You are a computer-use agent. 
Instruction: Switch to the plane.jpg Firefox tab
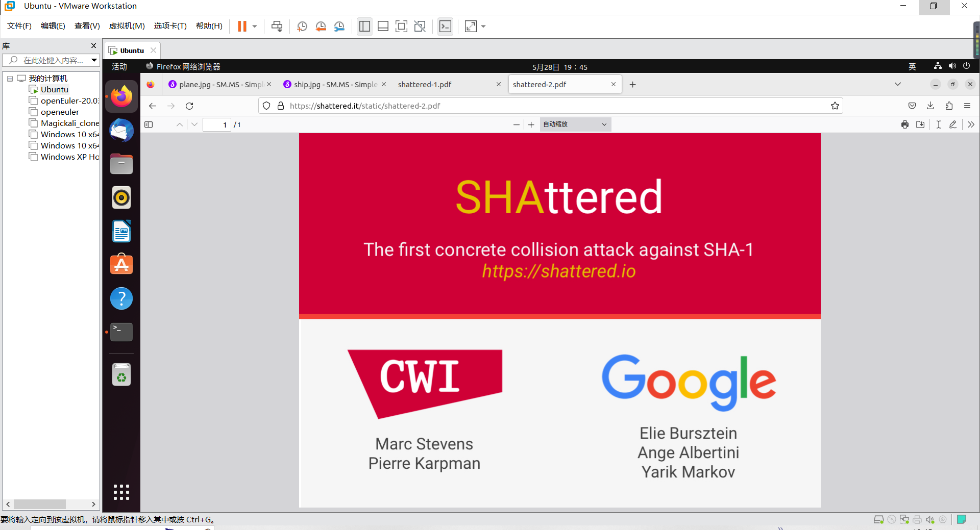[x=219, y=85]
